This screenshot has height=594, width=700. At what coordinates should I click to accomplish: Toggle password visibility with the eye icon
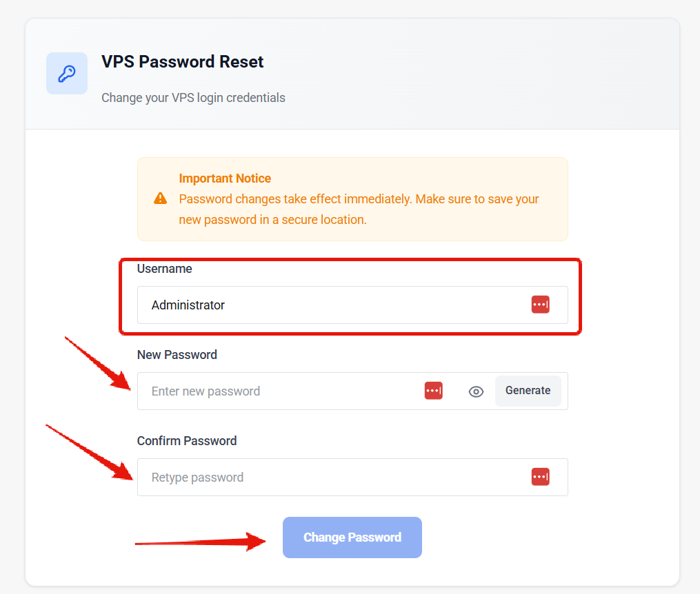pos(476,391)
